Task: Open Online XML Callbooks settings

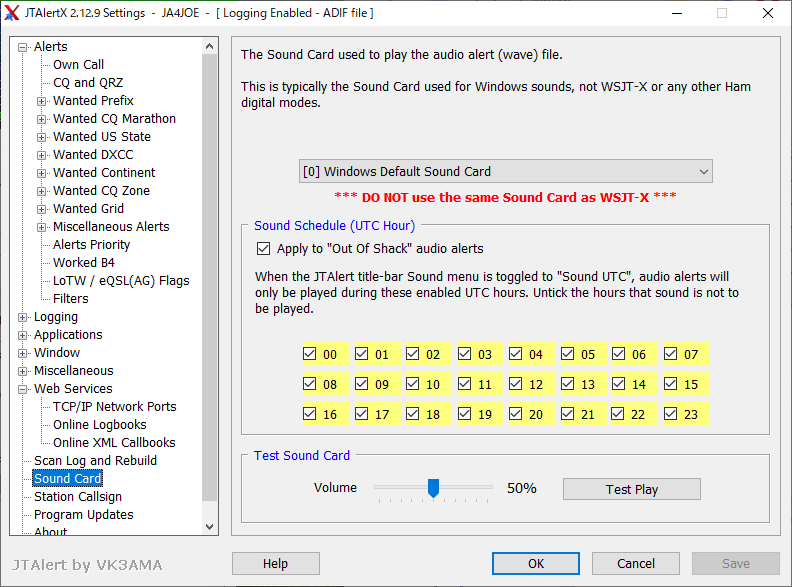Action: (x=114, y=443)
